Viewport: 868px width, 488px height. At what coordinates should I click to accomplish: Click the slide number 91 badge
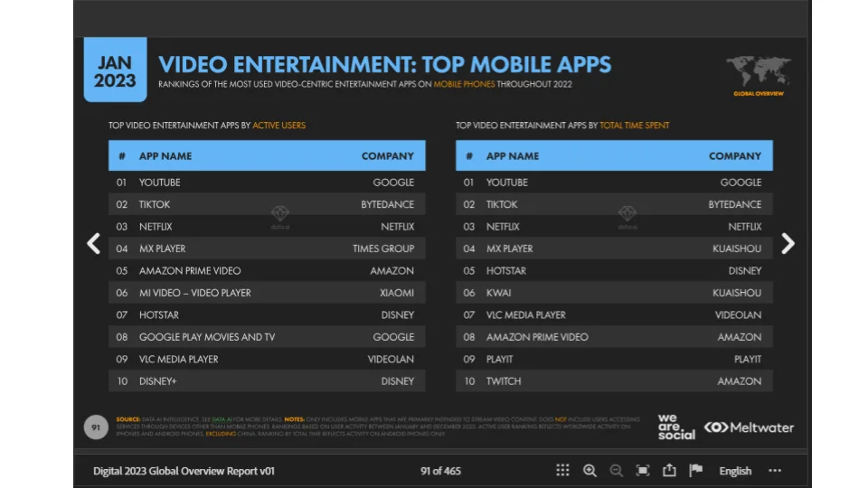click(x=96, y=427)
